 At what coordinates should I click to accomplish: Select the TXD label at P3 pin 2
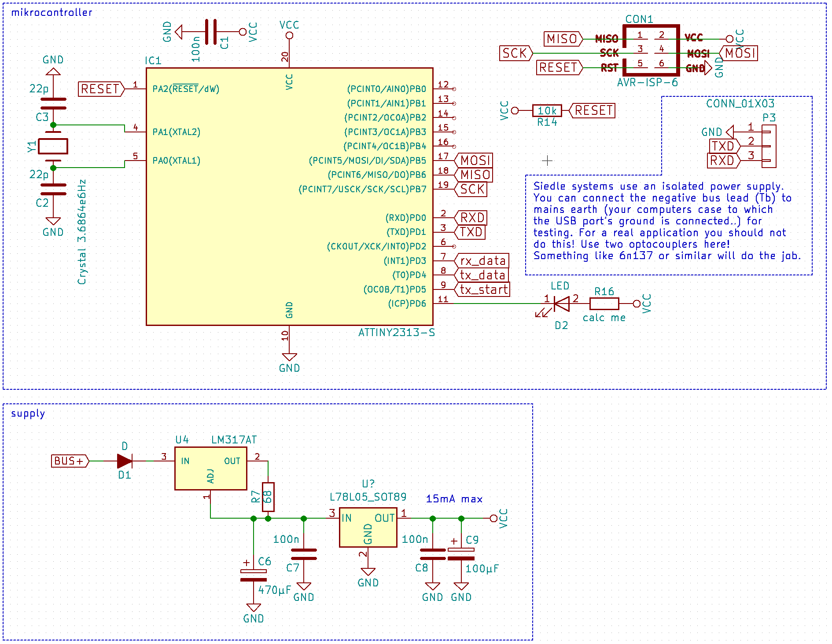725,146
